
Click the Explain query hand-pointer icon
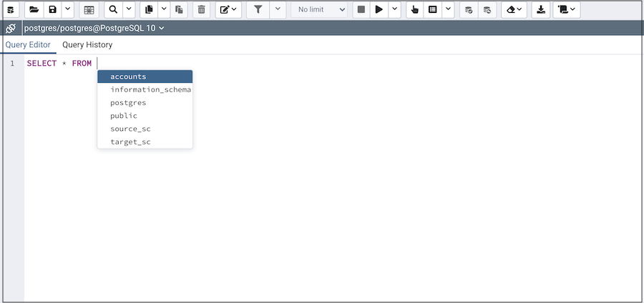(415, 10)
